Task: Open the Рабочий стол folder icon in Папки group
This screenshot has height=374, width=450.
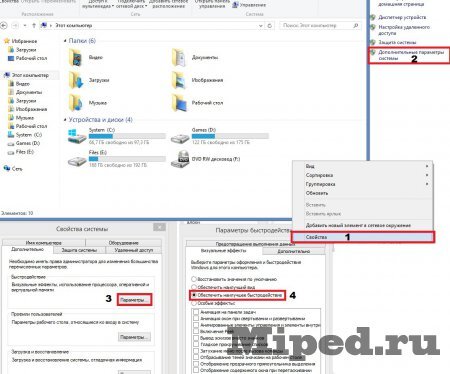Action: (179, 103)
